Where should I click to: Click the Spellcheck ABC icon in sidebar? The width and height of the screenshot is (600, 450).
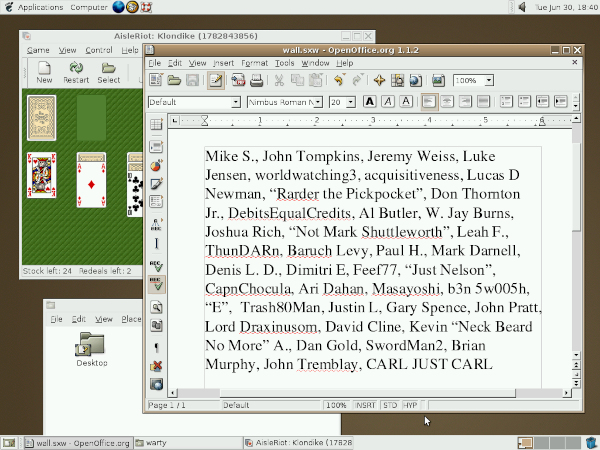(x=157, y=266)
